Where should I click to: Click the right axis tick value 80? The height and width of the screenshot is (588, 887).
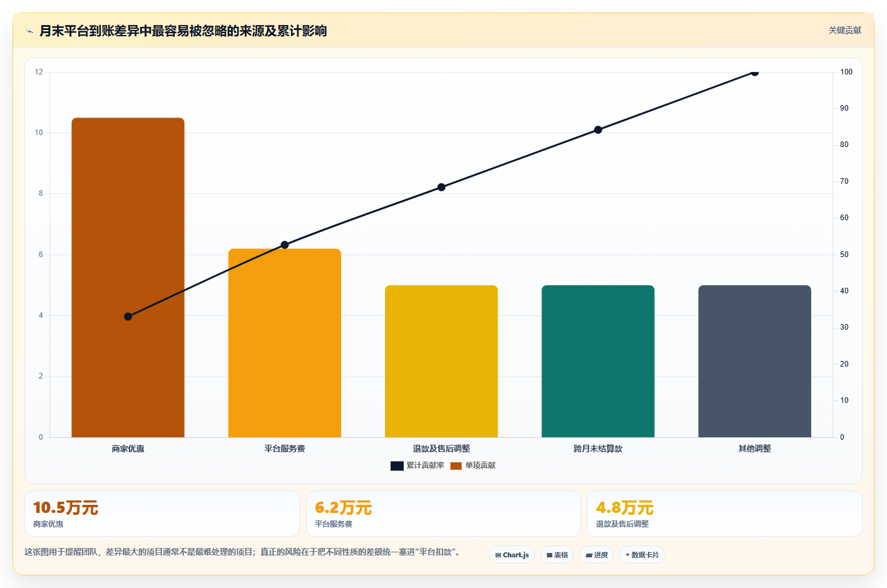[844, 144]
